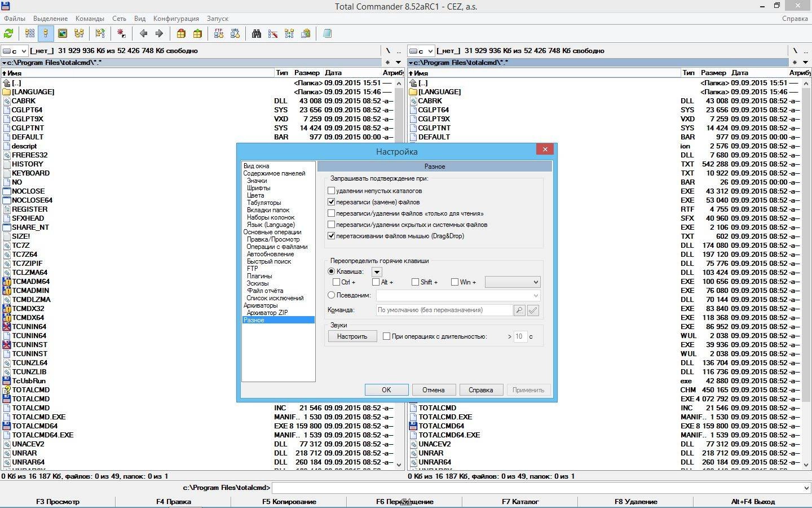Image resolution: width=812 pixels, height=508 pixels.
Task: Open the Справка menu at top right
Action: coord(795,19)
